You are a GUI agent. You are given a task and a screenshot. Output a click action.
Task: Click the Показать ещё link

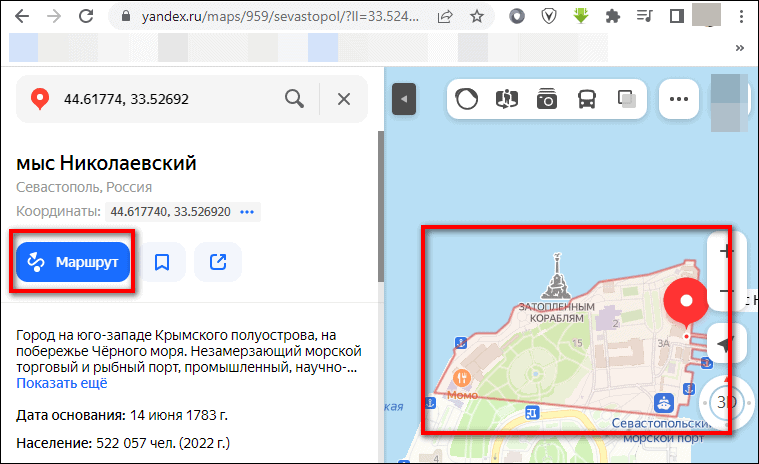click(x=61, y=383)
